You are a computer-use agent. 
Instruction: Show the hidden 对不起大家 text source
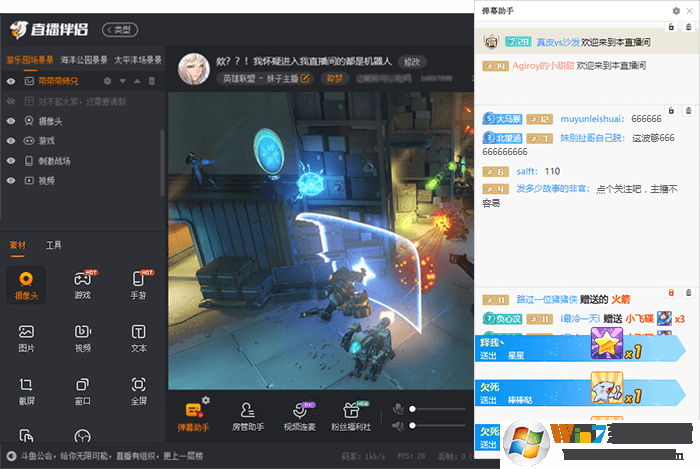click(x=11, y=101)
